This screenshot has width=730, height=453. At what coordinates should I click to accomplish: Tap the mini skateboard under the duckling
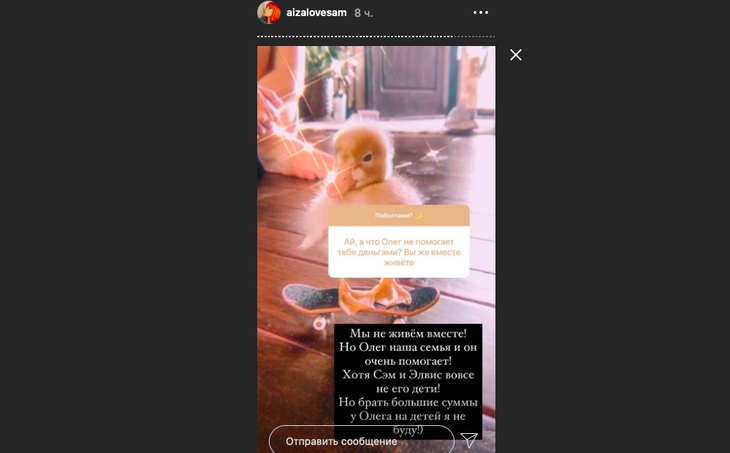point(361,302)
